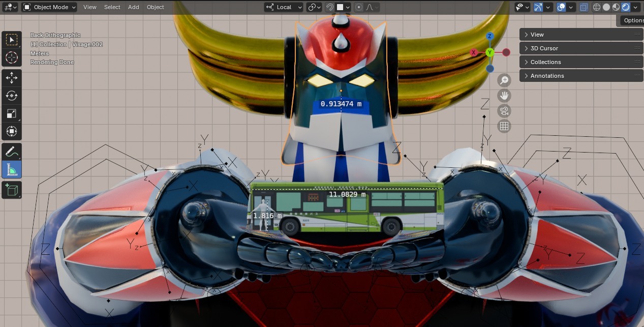Pick the Rotate tool
Image resolution: width=644 pixels, height=327 pixels.
pos(12,96)
